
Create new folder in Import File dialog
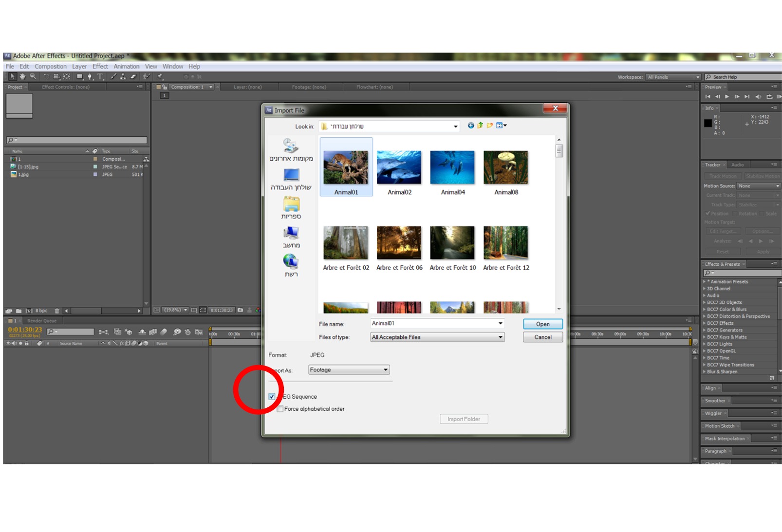point(490,126)
